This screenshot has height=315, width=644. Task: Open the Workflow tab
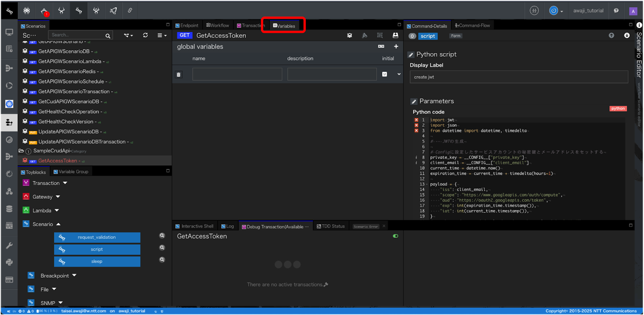[218, 25]
